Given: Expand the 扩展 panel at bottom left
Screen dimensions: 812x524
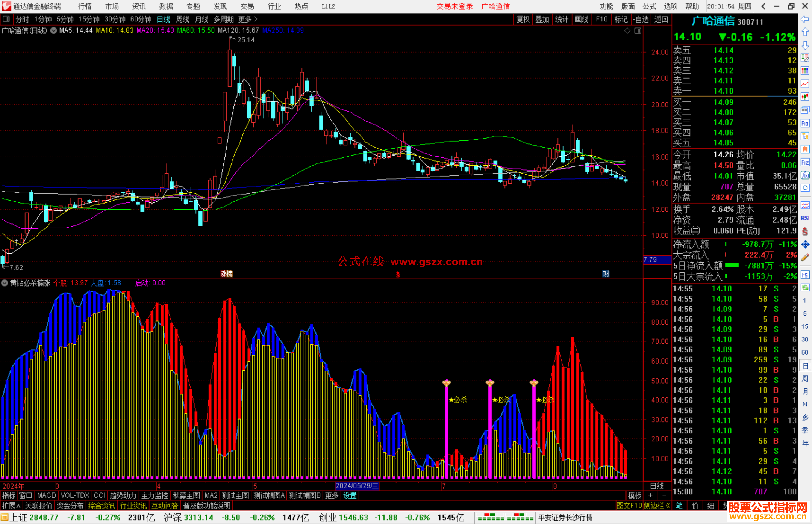Looking at the screenshot, I should tap(11, 506).
